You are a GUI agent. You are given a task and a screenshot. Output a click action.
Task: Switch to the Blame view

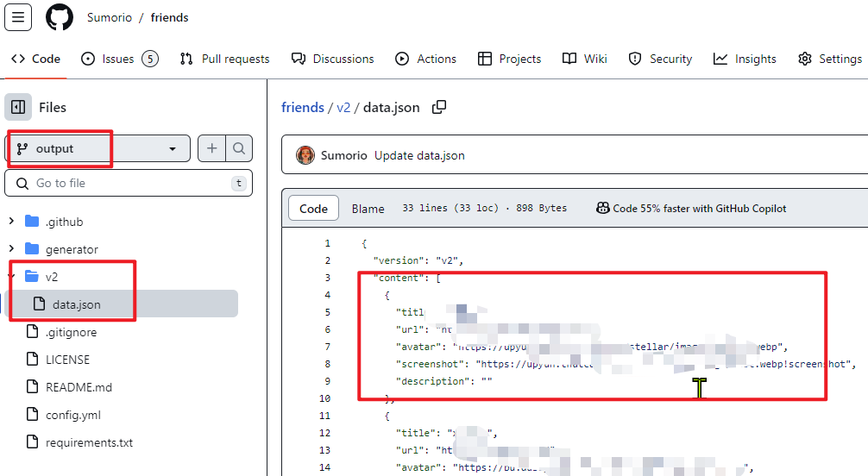(368, 209)
